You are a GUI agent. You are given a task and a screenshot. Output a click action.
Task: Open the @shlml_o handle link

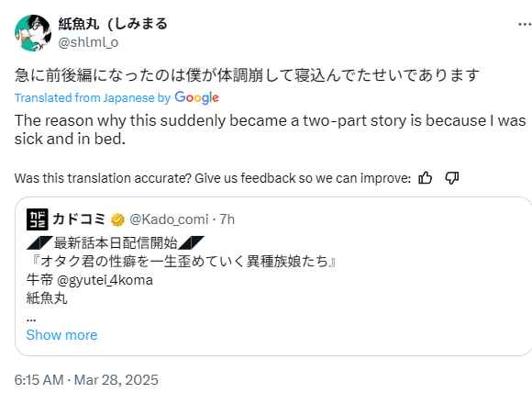click(x=88, y=42)
